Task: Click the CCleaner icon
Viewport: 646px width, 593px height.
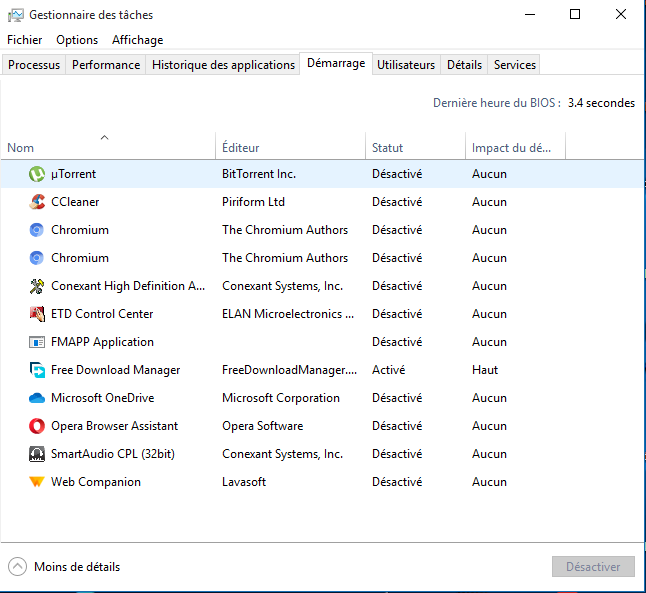Action: [x=37, y=202]
